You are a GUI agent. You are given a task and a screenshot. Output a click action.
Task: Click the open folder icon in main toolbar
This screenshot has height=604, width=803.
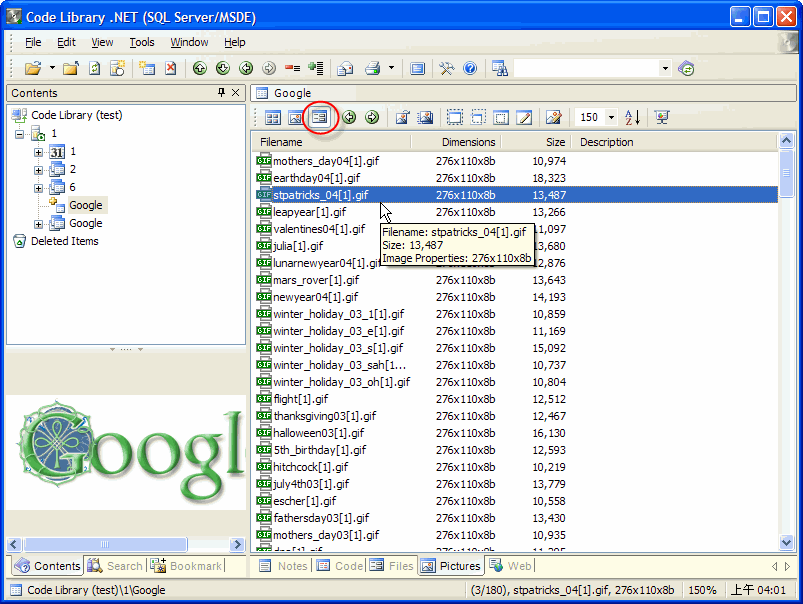point(33,68)
